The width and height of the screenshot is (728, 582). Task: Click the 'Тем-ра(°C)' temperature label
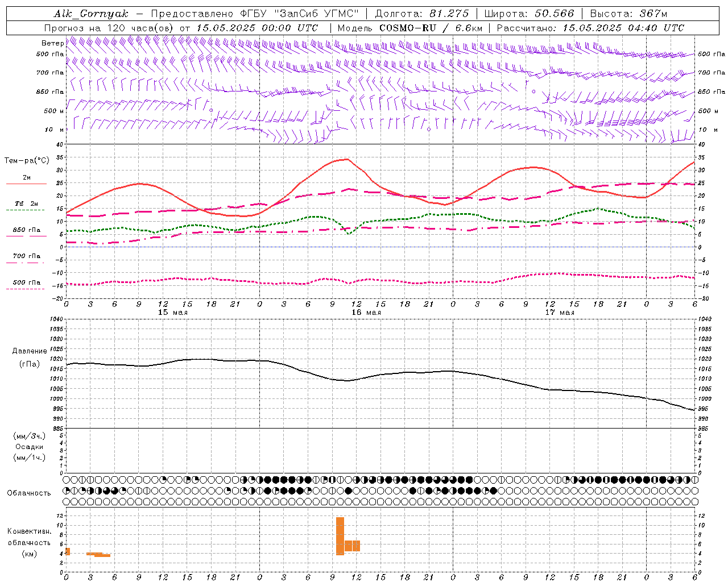pyautogui.click(x=27, y=161)
